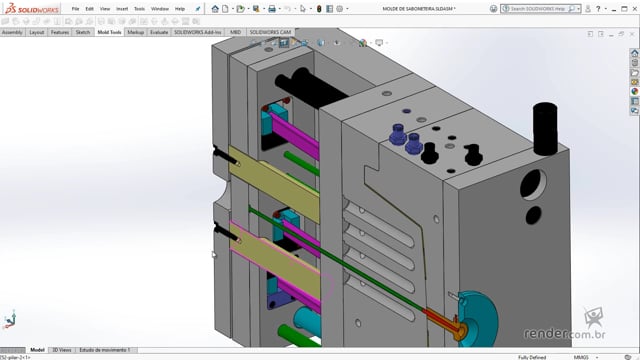Image resolution: width=640 pixels, height=360 pixels.
Task: Expand the Open document dropdown arrow
Action: click(248, 9)
